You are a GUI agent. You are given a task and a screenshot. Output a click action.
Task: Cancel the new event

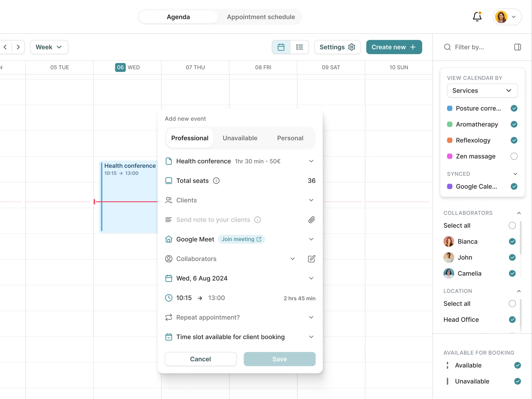pyautogui.click(x=201, y=359)
